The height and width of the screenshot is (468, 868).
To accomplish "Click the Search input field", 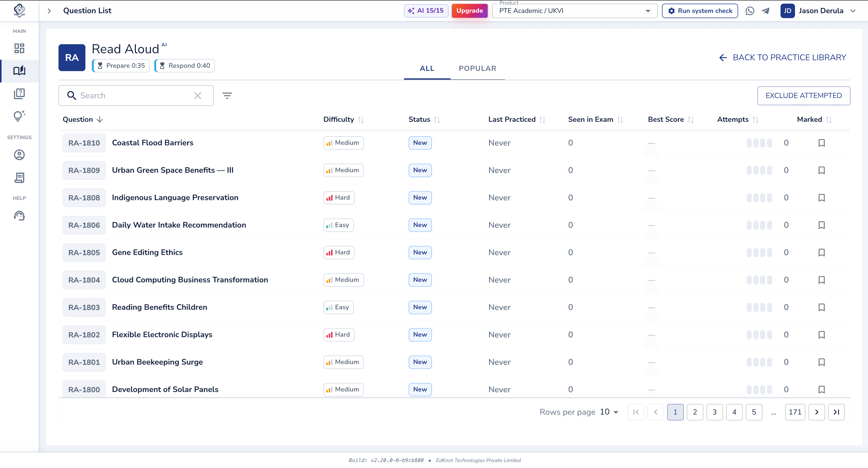I will (136, 96).
